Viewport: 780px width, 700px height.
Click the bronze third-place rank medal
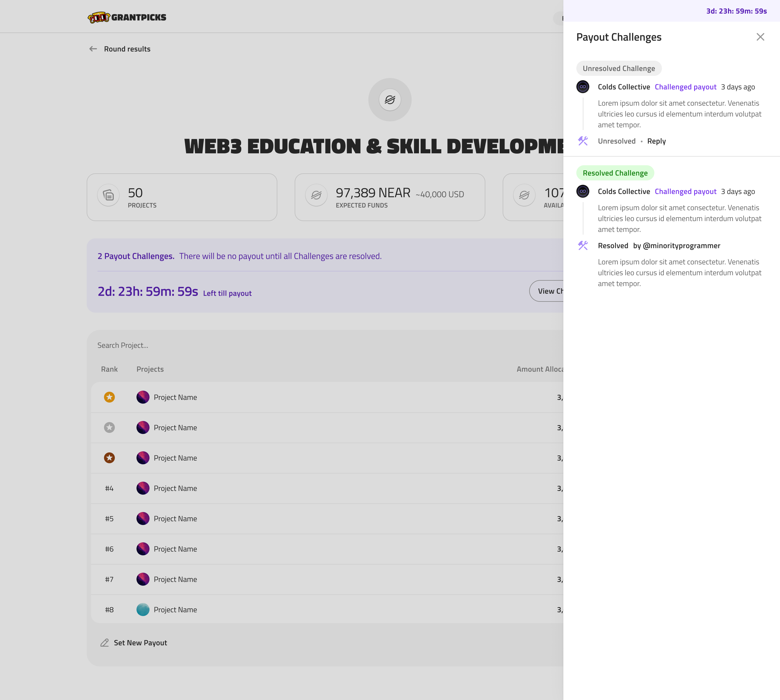[109, 458]
